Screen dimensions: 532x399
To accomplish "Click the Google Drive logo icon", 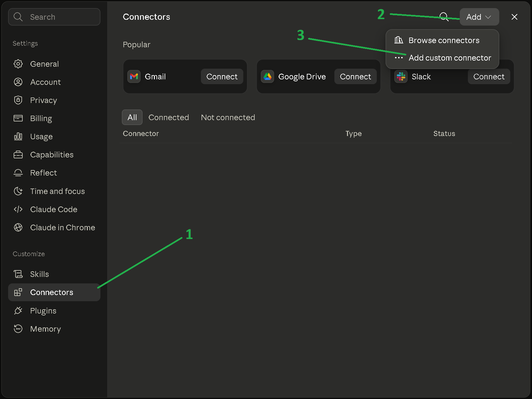I will [x=267, y=76].
